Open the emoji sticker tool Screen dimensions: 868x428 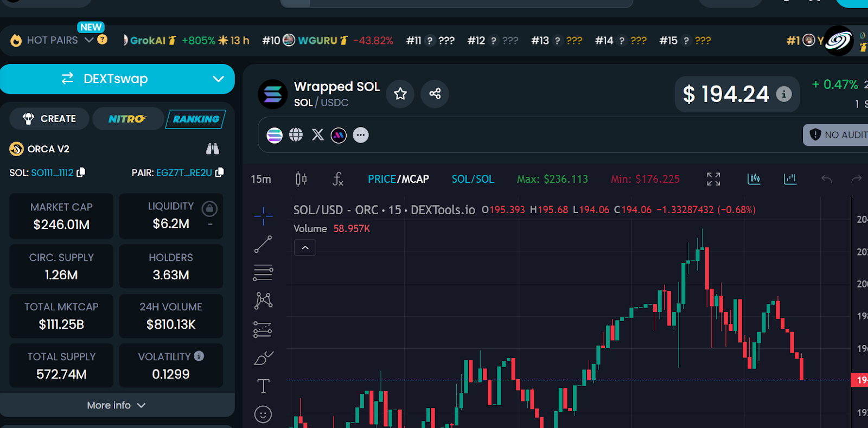(x=263, y=414)
